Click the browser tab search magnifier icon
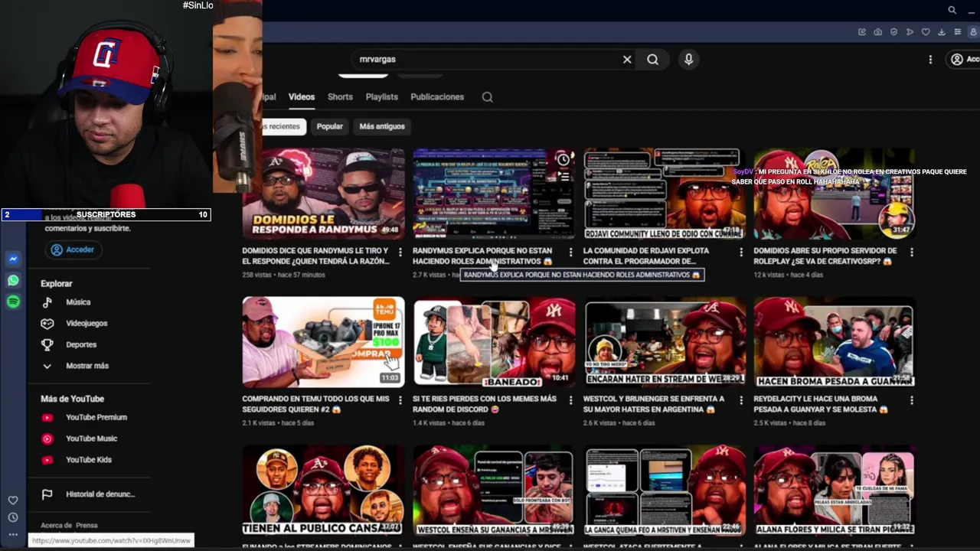The height and width of the screenshot is (551, 980). click(952, 10)
